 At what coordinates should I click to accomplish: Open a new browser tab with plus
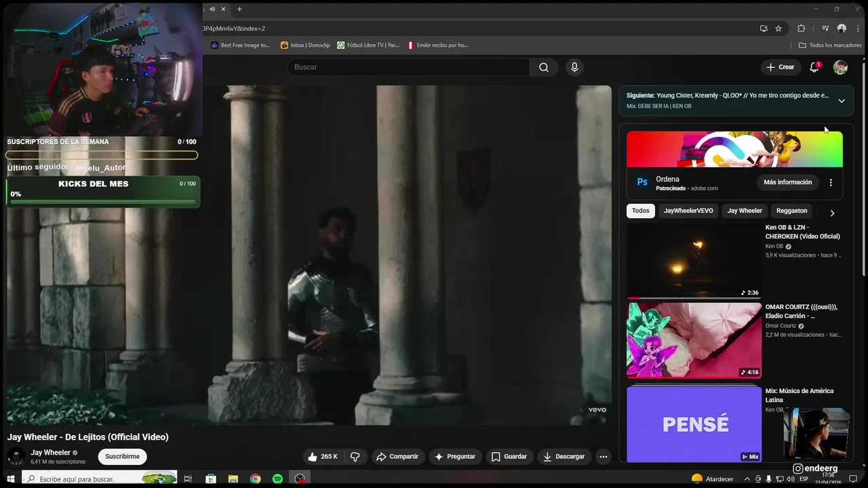[x=239, y=9]
